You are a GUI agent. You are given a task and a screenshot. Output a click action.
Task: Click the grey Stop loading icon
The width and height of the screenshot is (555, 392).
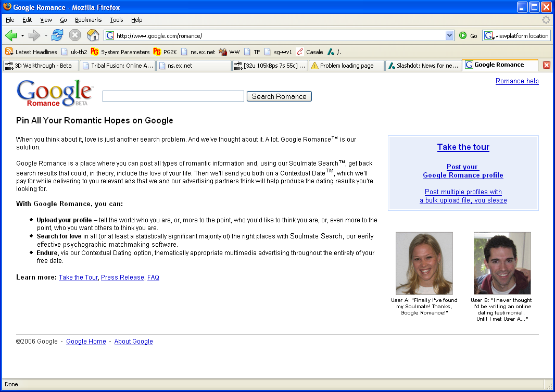(x=74, y=35)
